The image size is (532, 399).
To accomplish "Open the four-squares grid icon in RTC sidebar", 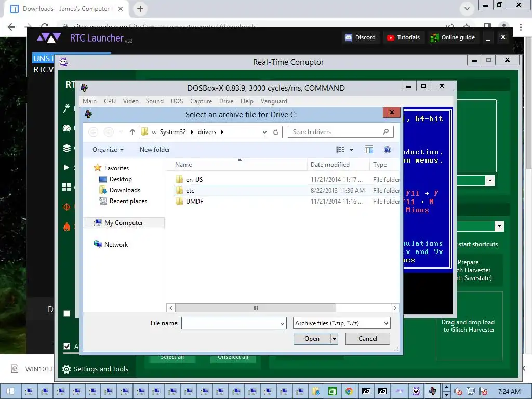I will click(x=66, y=187).
